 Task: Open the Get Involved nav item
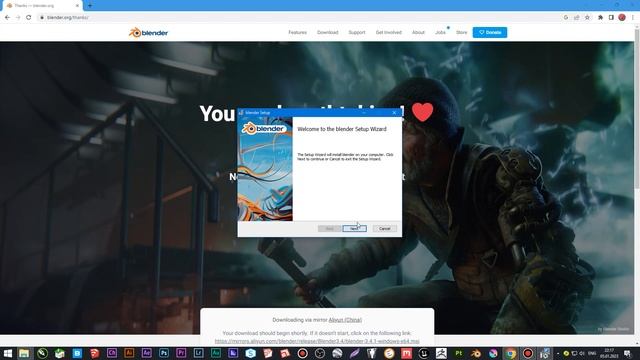389,32
